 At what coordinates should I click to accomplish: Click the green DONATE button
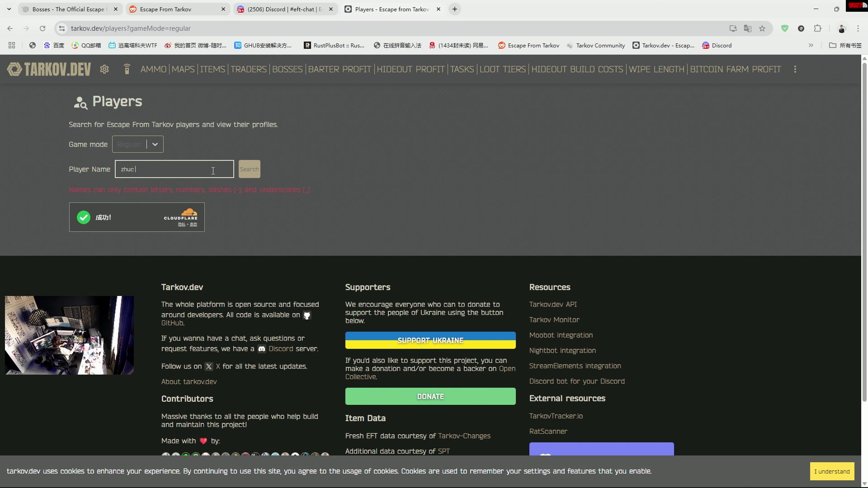click(x=430, y=396)
